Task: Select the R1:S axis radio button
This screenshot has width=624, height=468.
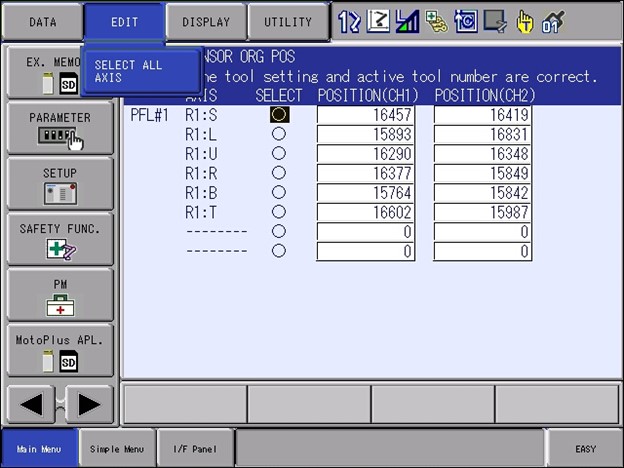Action: 279,115
